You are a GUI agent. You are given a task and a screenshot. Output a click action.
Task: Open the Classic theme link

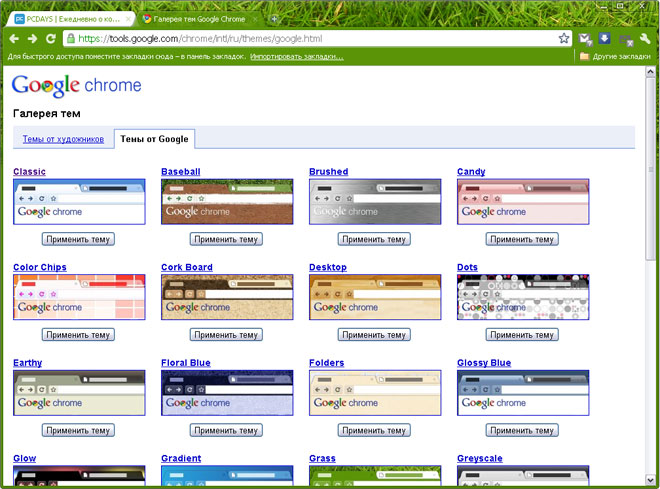tap(29, 172)
